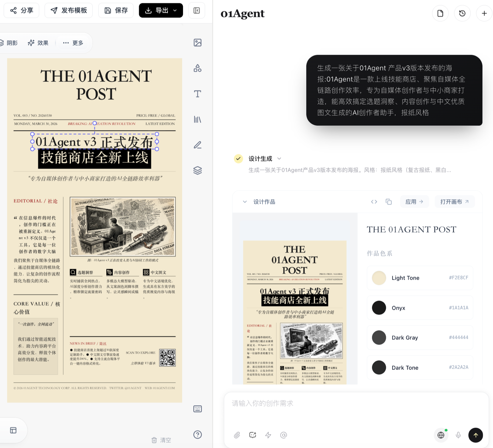Select the '技能商店全新上线' banner on canvas

click(95, 158)
